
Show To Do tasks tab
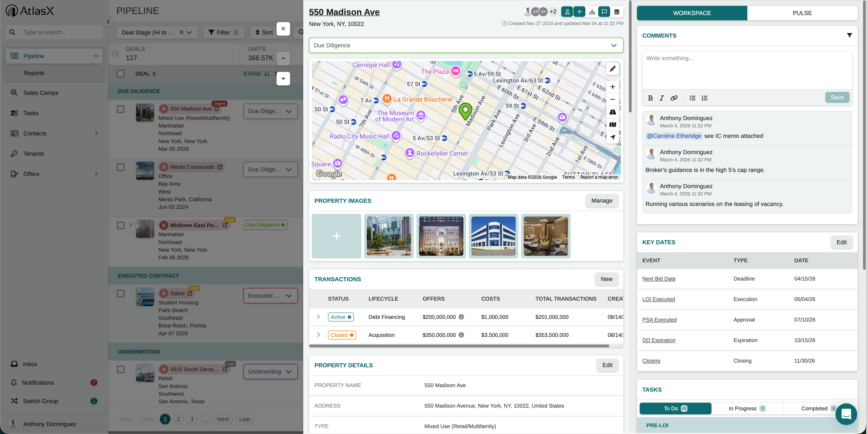[675, 408]
